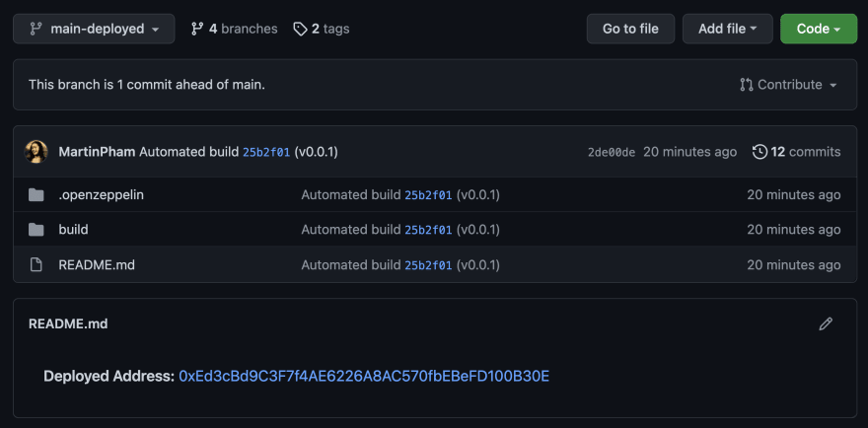The height and width of the screenshot is (428, 868).
Task: Click the .openzeppelin folder icon
Action: [36, 195]
